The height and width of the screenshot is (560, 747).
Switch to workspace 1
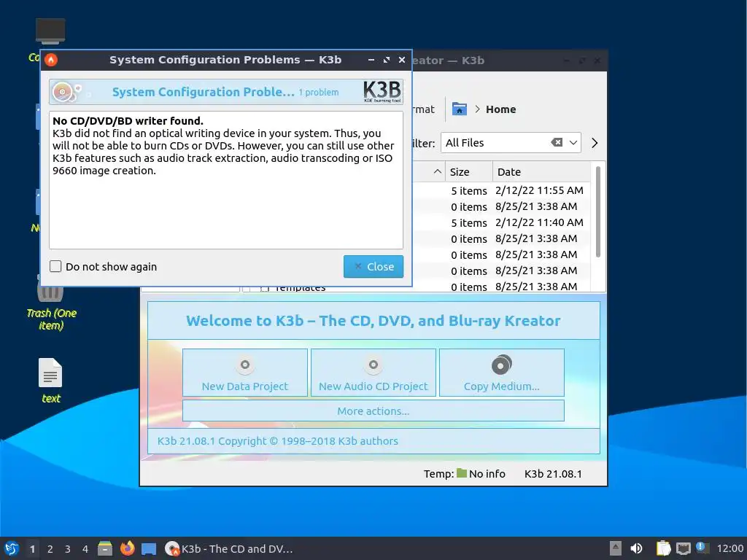(32, 548)
